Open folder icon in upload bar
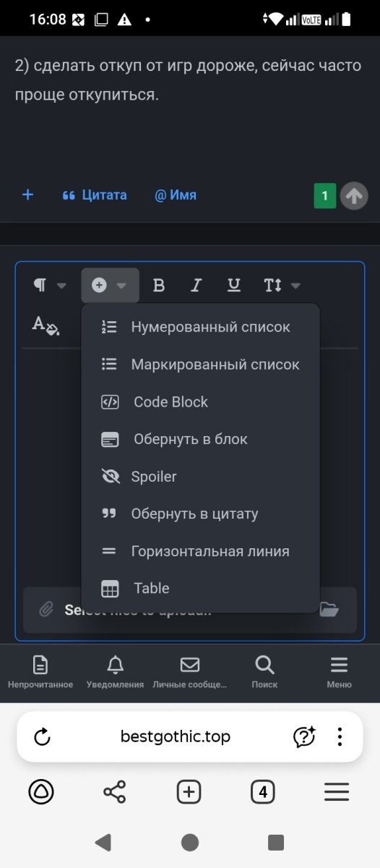The height and width of the screenshot is (868, 380). [329, 610]
